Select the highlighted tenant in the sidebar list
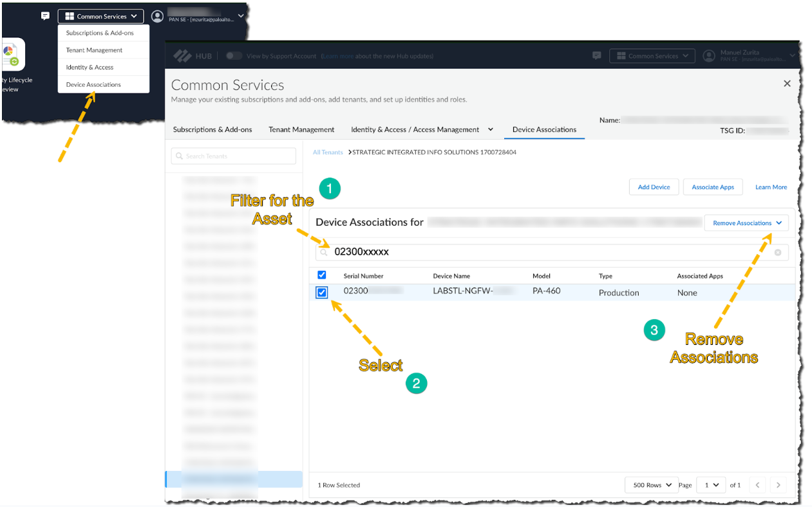Image resolution: width=812 pixels, height=507 pixels. [x=234, y=479]
